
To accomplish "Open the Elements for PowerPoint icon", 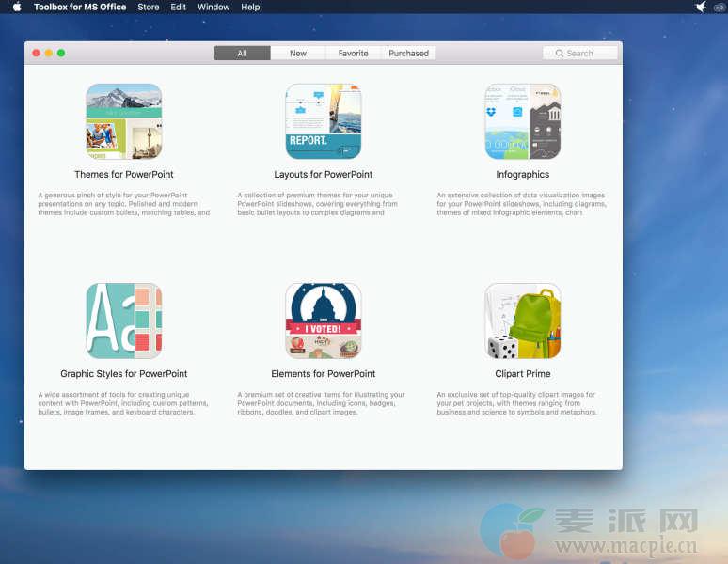I will point(324,321).
